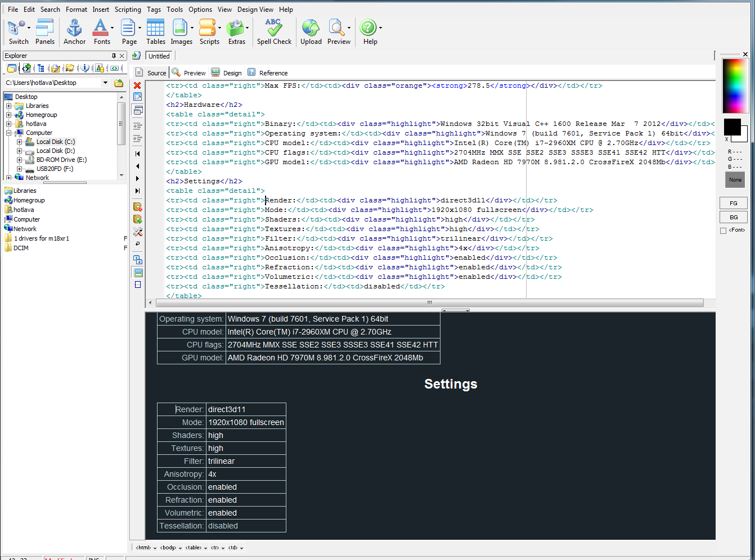Expand the Libraries tree node
This screenshot has height=560, width=755.
[8, 106]
